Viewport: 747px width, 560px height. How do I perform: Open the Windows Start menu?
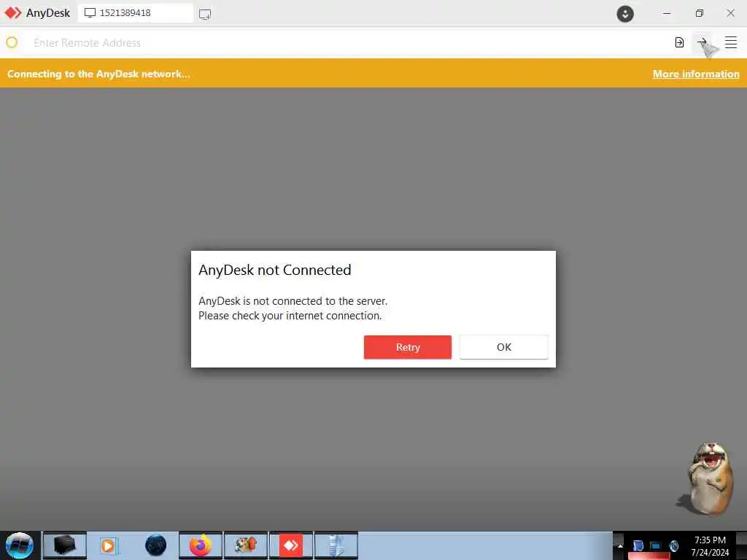(x=20, y=545)
